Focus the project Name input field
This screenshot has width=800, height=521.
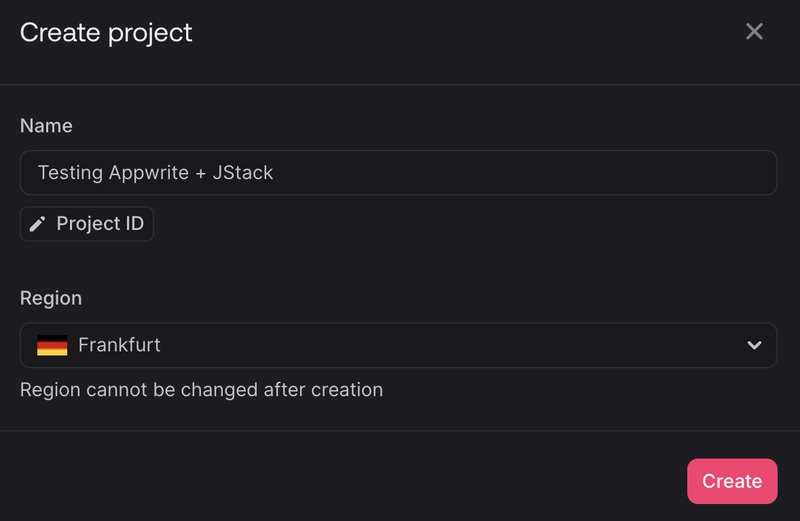[x=398, y=172]
